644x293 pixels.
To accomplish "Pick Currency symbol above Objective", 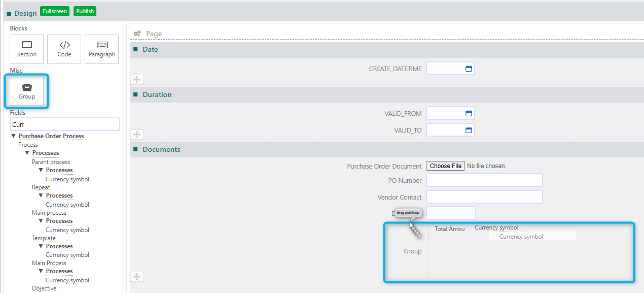I will (67, 280).
